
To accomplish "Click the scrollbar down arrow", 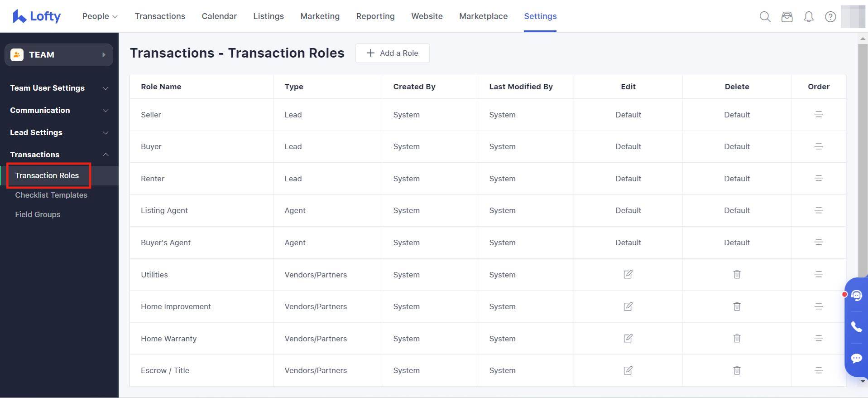I will point(863,381).
